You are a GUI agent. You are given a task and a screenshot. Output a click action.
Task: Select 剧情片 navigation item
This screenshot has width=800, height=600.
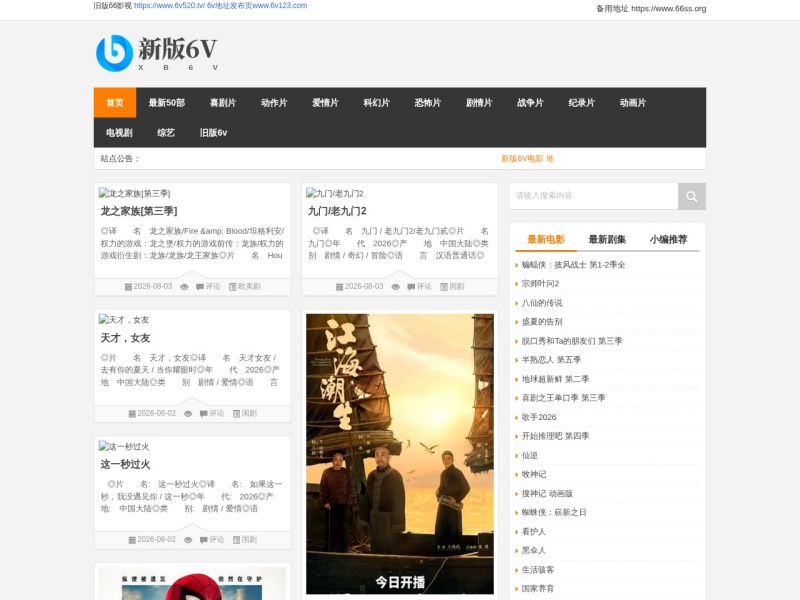(x=479, y=103)
